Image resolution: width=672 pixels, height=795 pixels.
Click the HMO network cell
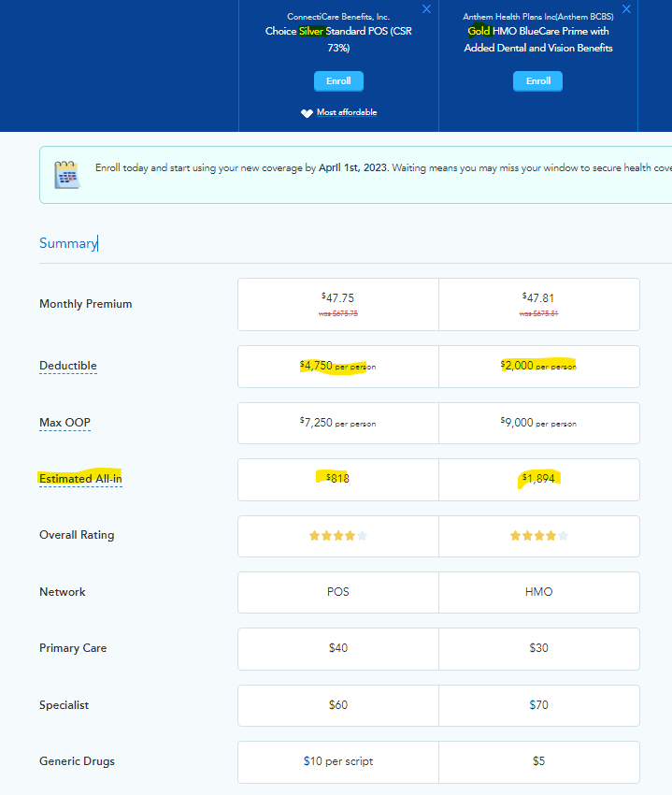tap(538, 592)
